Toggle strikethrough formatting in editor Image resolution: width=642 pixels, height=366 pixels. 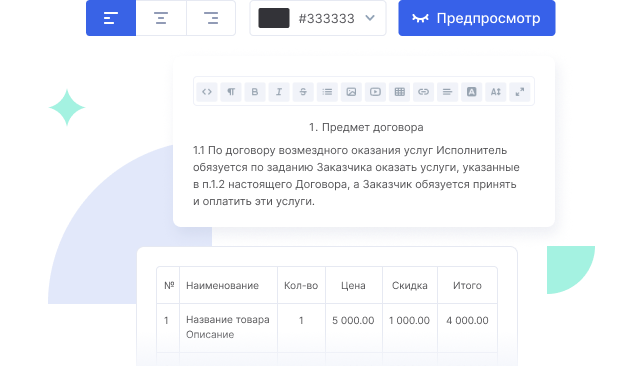click(x=303, y=92)
